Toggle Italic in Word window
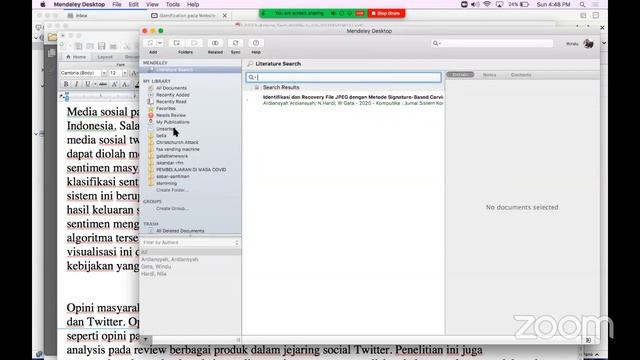 (76, 84)
